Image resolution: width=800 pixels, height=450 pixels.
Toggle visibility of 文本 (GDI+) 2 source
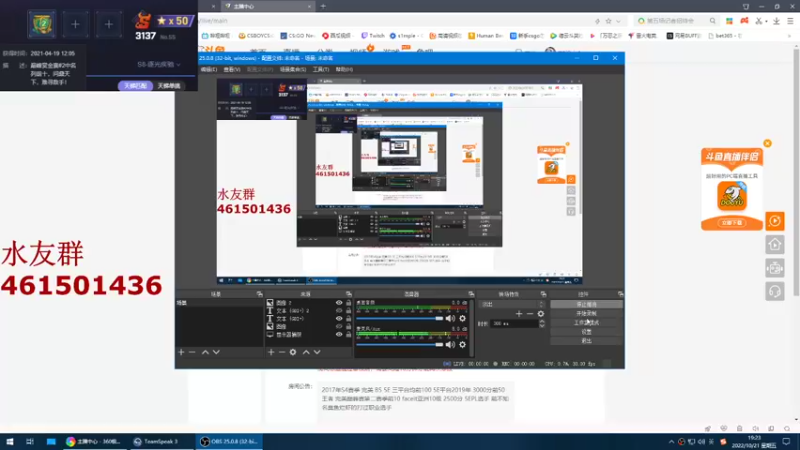tap(339, 310)
